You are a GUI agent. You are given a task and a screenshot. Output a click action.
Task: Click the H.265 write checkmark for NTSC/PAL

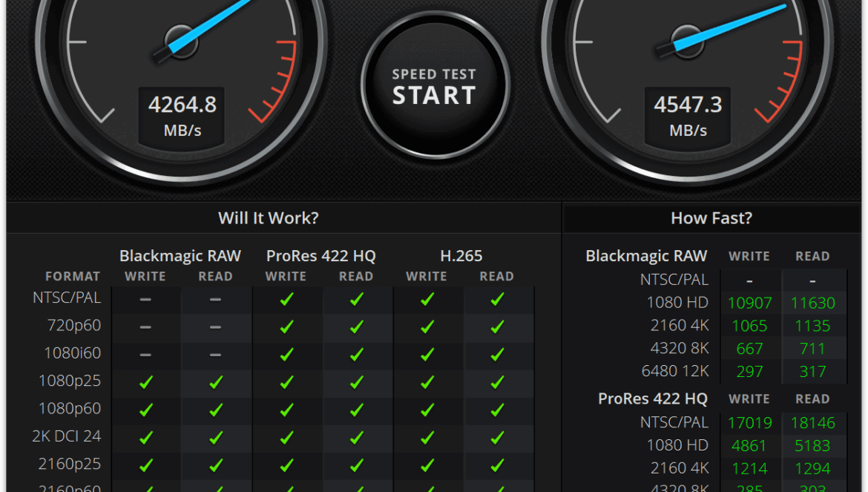(427, 299)
